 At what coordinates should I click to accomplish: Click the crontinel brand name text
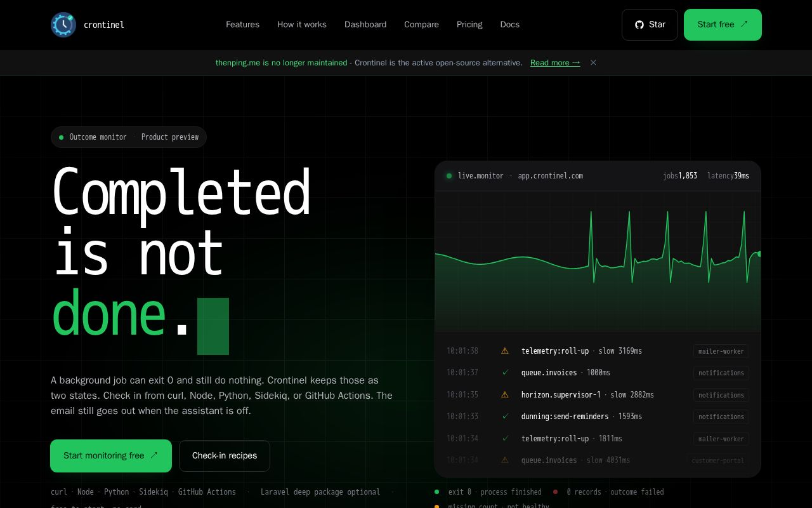[104, 25]
